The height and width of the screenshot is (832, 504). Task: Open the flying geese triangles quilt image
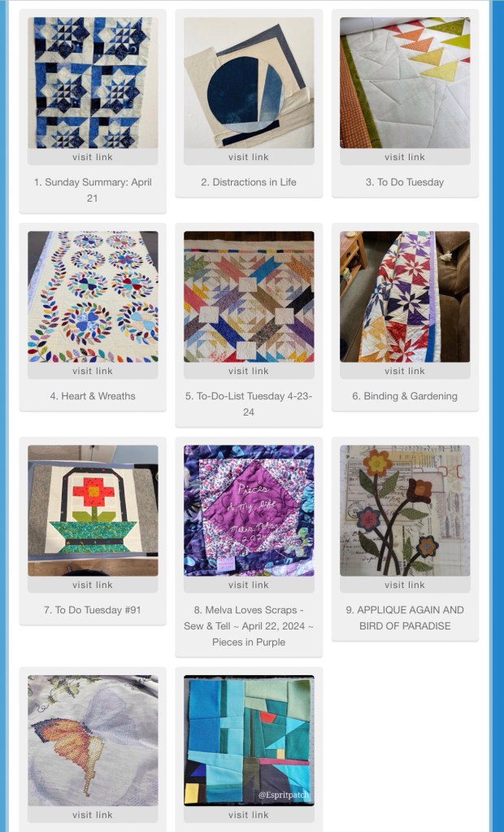pyautogui.click(x=405, y=83)
